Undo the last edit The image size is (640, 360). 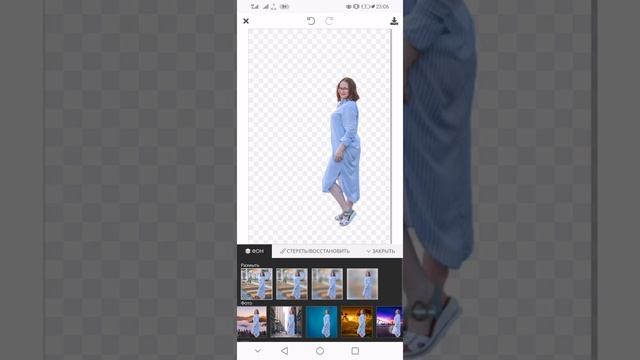point(311,21)
